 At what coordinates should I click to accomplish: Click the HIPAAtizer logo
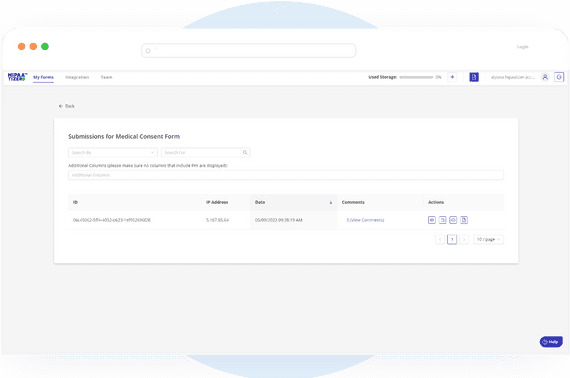click(x=17, y=77)
